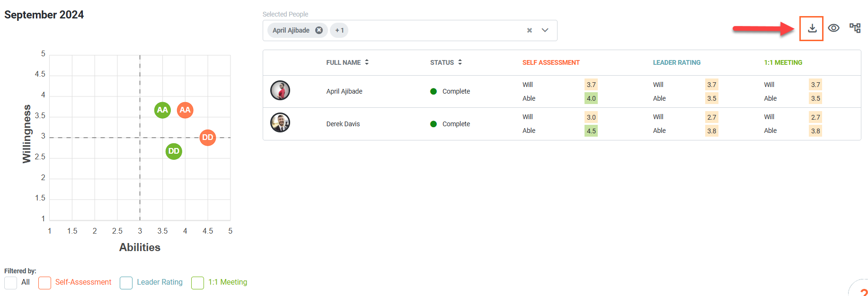The width and height of the screenshot is (868, 296).
Task: Click the September 2024 heading
Action: [x=44, y=15]
